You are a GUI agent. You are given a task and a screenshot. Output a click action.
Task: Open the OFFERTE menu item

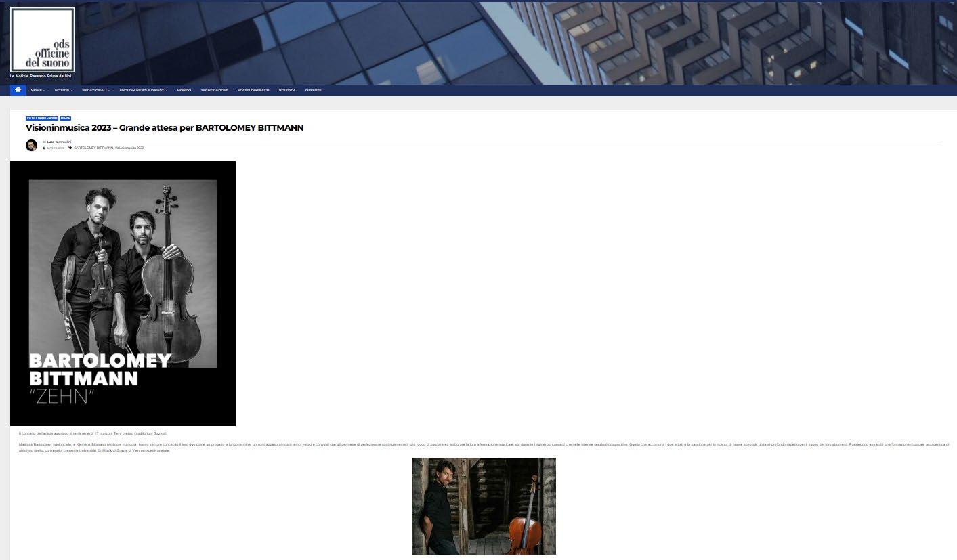313,90
